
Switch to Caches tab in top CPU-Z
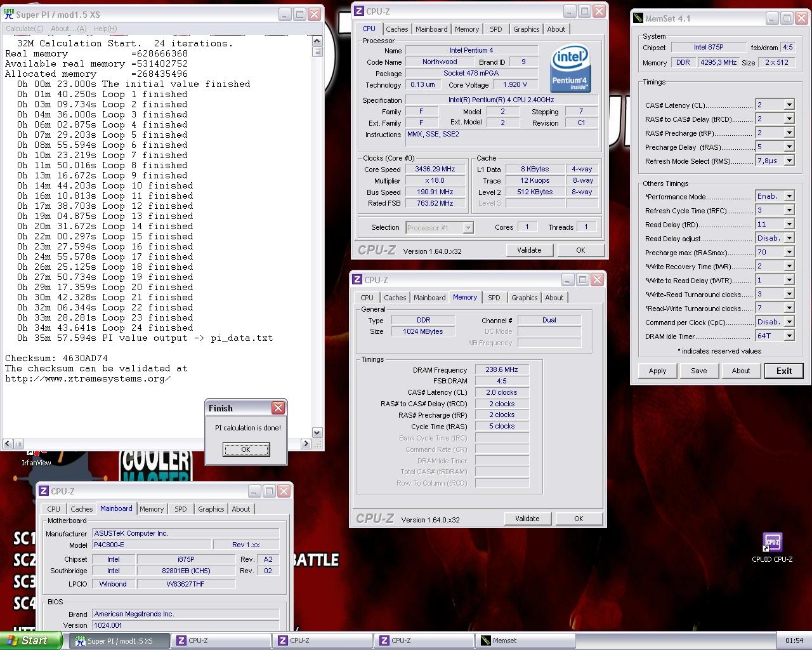[397, 29]
